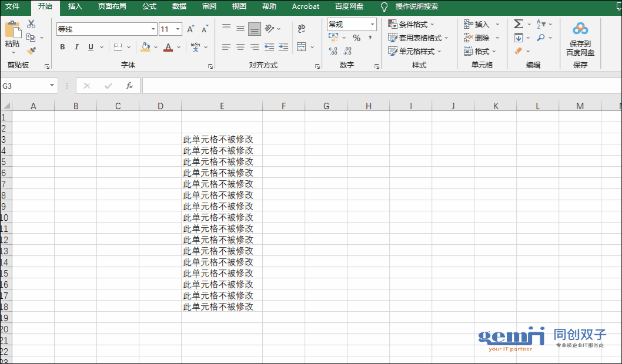Click the 保存到百度网盘 button
This screenshot has width=622, height=364.
click(x=580, y=39)
